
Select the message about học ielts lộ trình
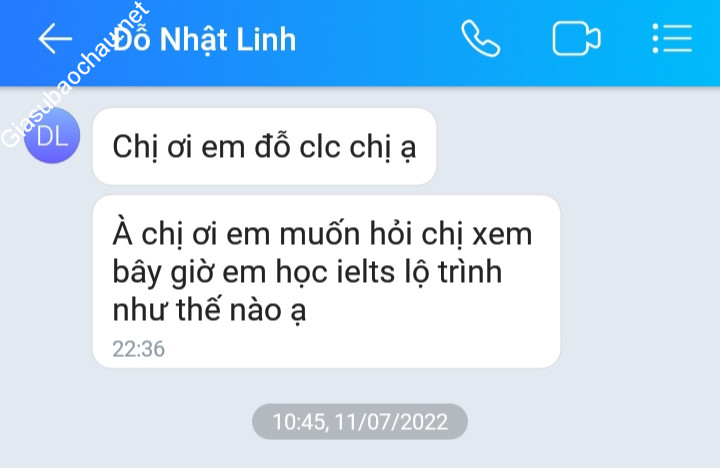pyautogui.click(x=326, y=281)
